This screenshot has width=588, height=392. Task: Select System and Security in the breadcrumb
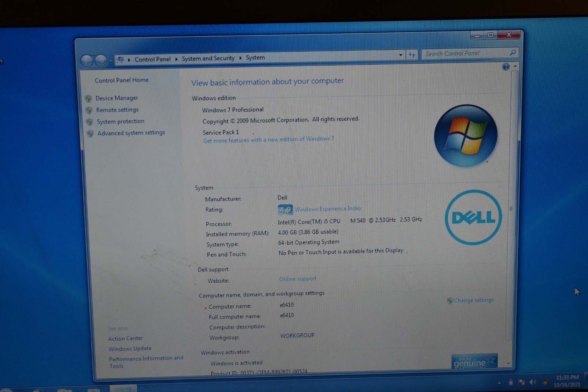pyautogui.click(x=208, y=58)
